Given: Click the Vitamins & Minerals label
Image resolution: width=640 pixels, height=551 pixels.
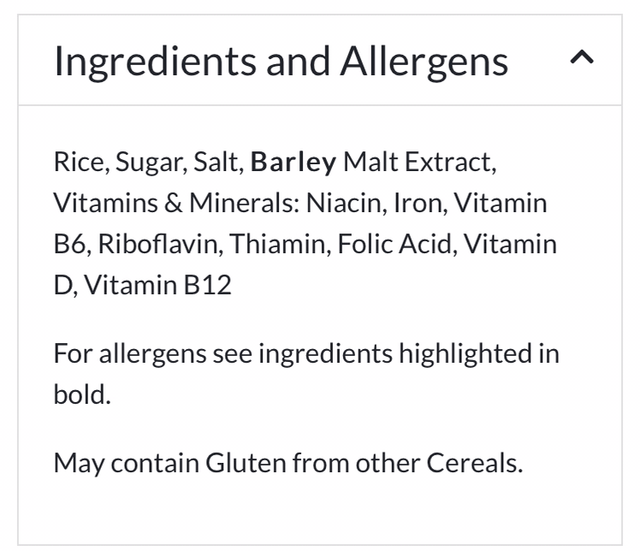Looking at the screenshot, I should [x=174, y=203].
